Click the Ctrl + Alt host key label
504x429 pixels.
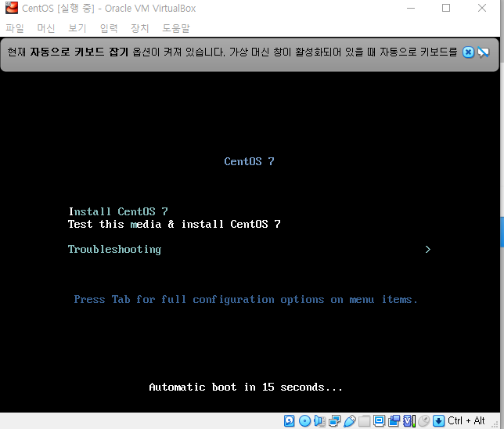pyautogui.click(x=466, y=420)
